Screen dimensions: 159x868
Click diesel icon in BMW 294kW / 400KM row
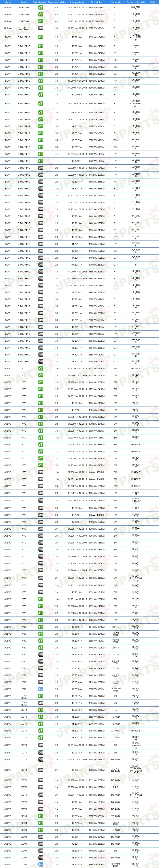click(41, 362)
